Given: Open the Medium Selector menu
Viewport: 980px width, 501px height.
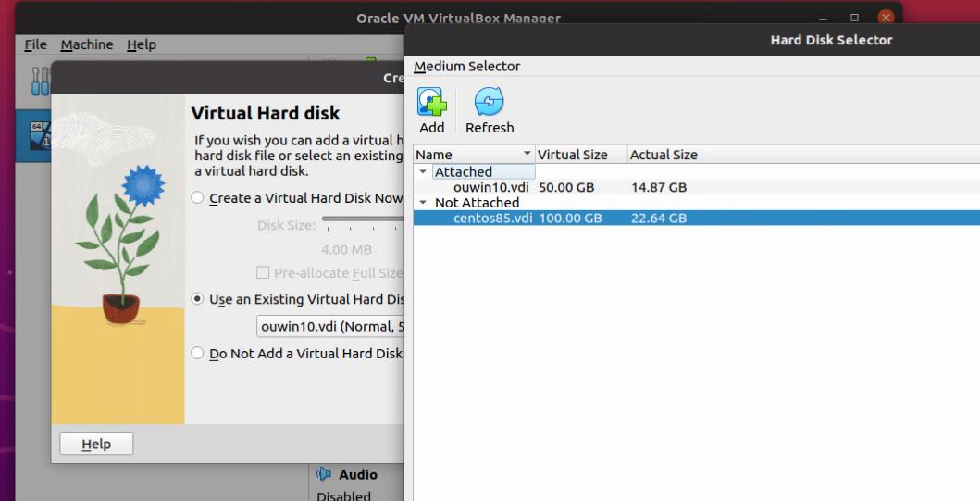Looking at the screenshot, I should coord(467,67).
